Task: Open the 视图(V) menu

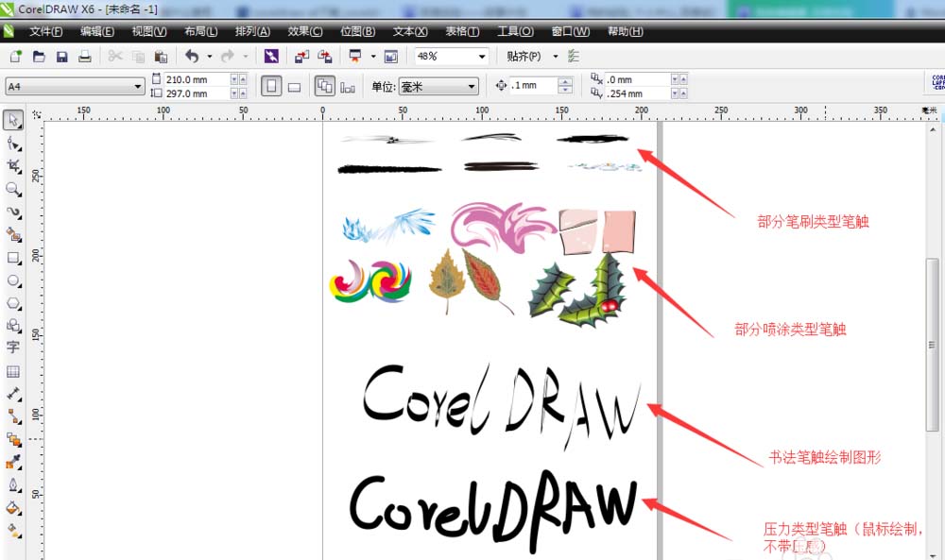Action: tap(149, 31)
